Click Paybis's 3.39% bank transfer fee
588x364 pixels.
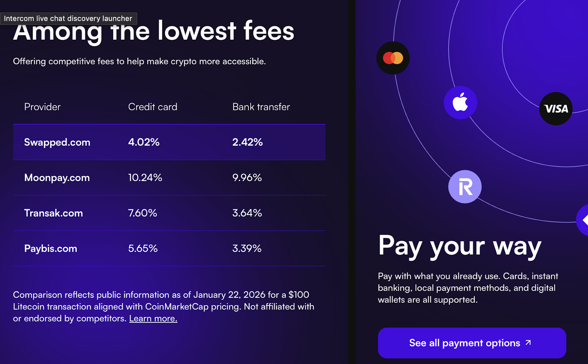click(x=247, y=249)
